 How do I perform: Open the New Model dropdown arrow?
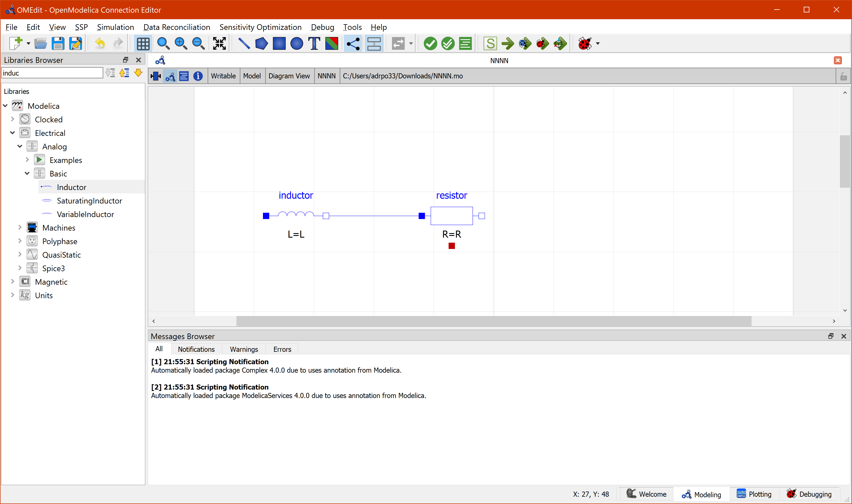pos(28,43)
